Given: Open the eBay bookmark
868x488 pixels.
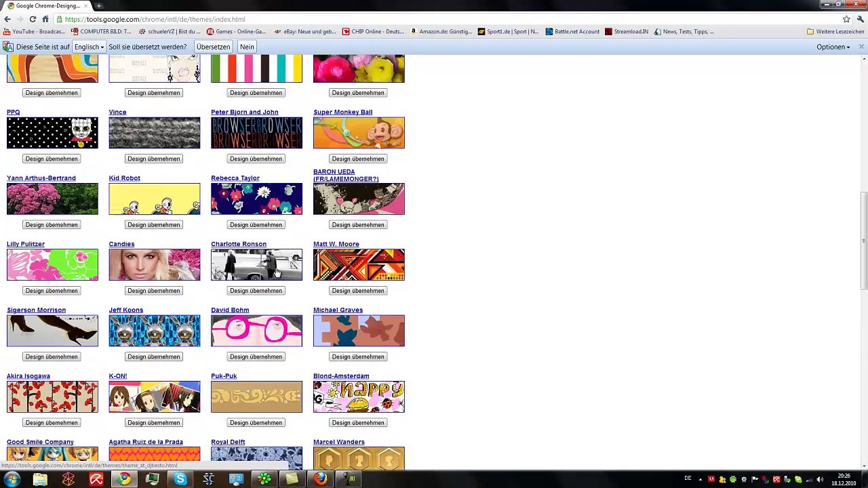Looking at the screenshot, I should click(x=305, y=31).
